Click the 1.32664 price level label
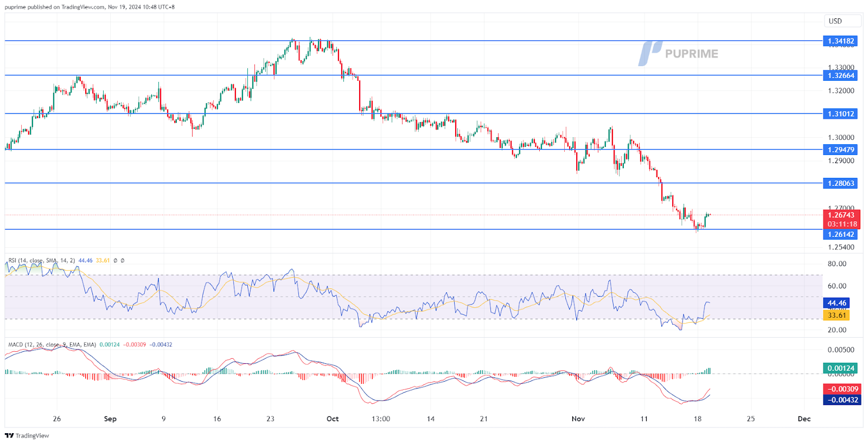The height and width of the screenshot is (444, 868). click(840, 75)
